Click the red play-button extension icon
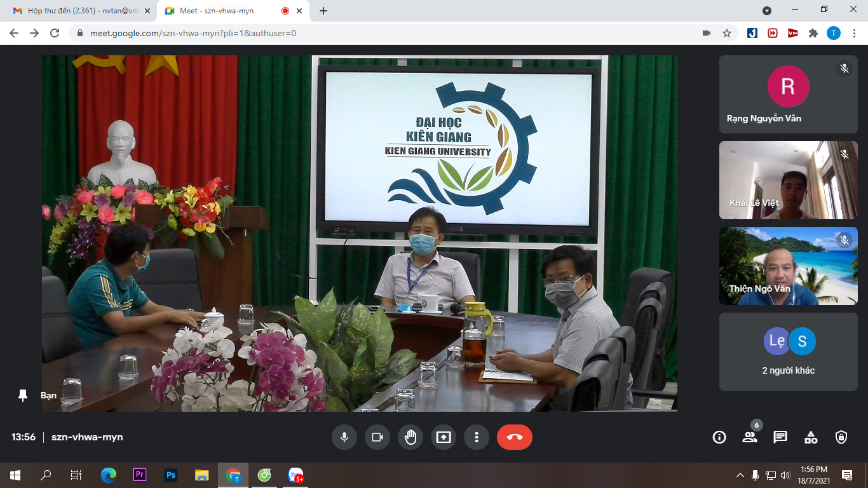Image resolution: width=868 pixels, height=488 pixels. click(x=773, y=33)
